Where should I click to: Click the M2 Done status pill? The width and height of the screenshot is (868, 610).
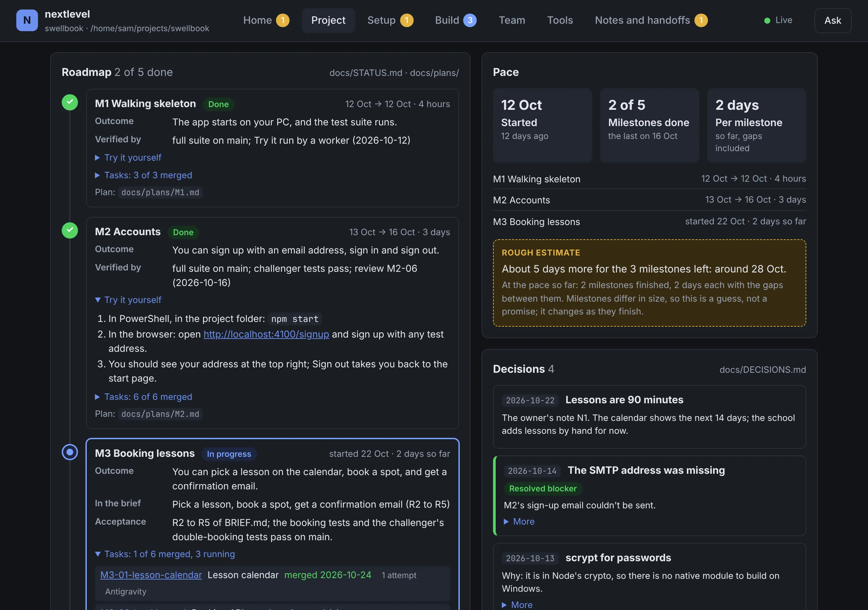183,232
